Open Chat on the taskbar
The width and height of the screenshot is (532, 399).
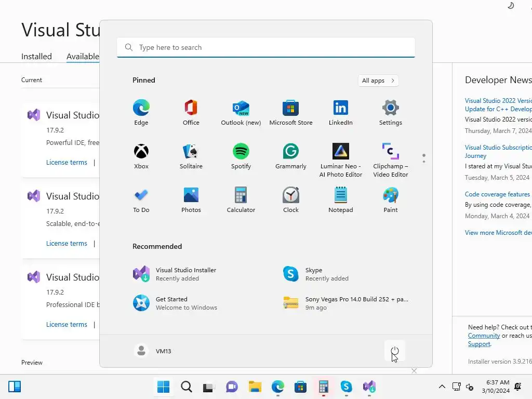coord(232,387)
